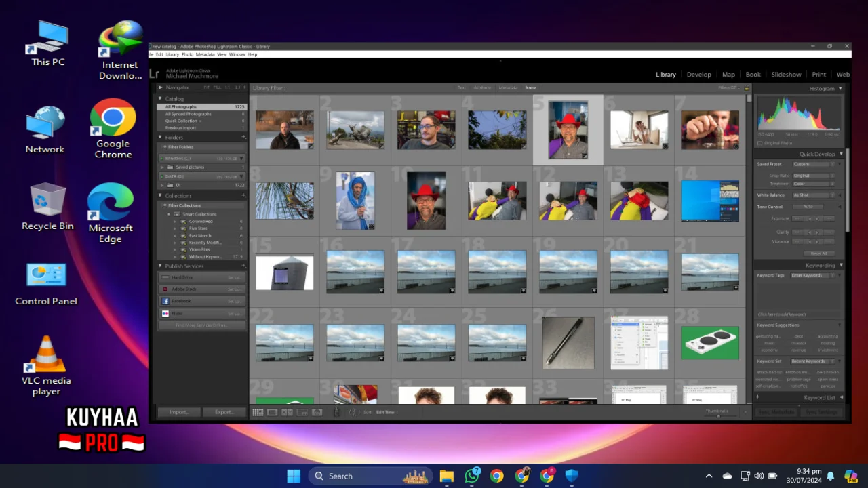Open the VLC media player desktop shortcut
The image size is (868, 488).
[46, 366]
